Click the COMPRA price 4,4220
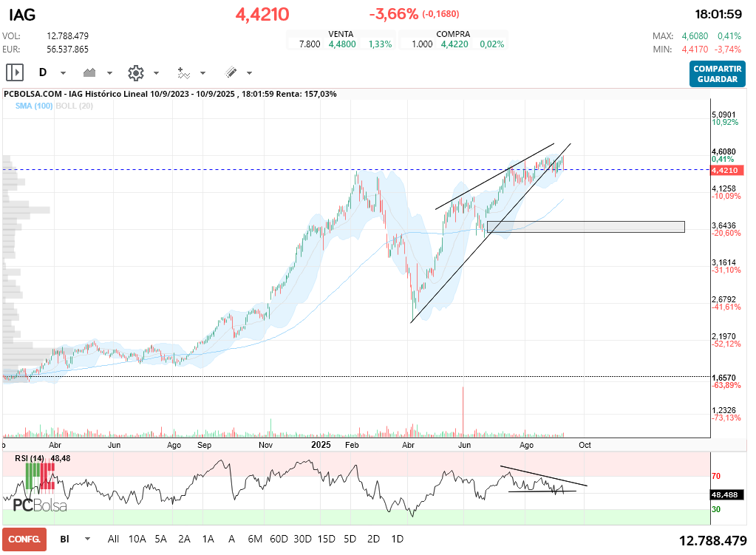The height and width of the screenshot is (555, 756). coord(454,44)
